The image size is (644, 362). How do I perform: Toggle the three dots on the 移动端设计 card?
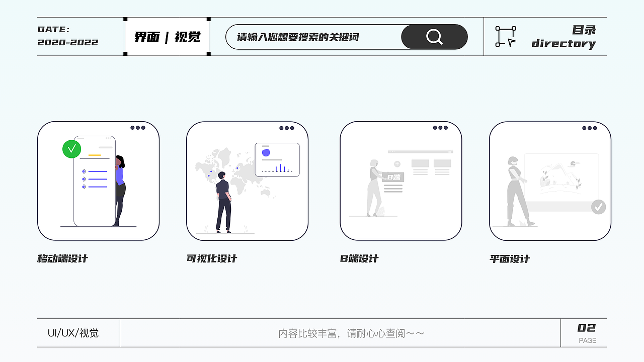pyautogui.click(x=138, y=128)
